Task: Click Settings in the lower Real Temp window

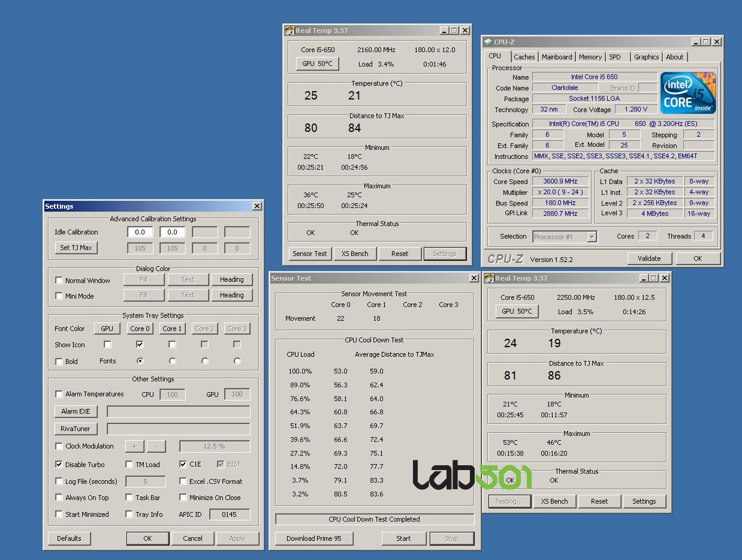Action: (x=644, y=501)
